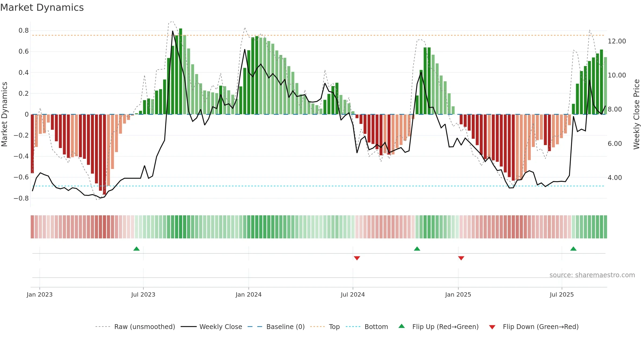Click the 0.2 left axis tick label

click(24, 93)
